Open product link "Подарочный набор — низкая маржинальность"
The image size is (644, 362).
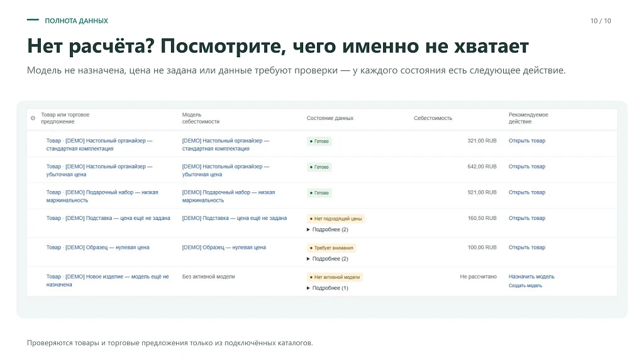click(x=102, y=196)
